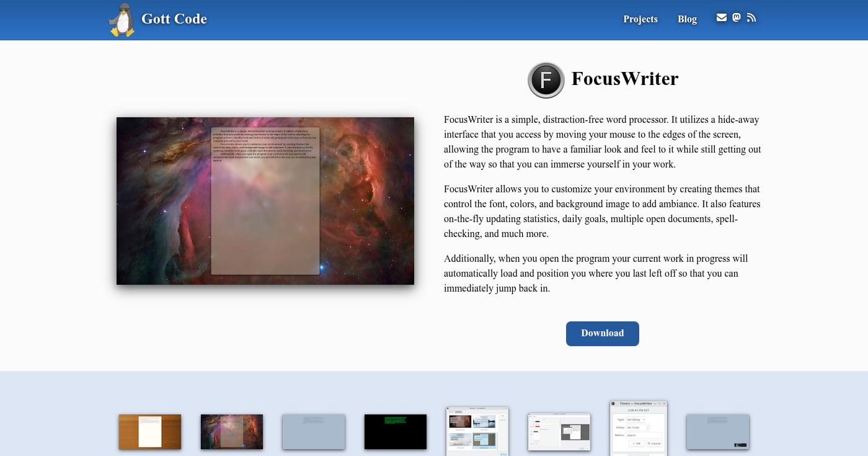The height and width of the screenshot is (456, 868).
Task: Click the Gott Code penguin logo
Action: pyautogui.click(x=122, y=19)
